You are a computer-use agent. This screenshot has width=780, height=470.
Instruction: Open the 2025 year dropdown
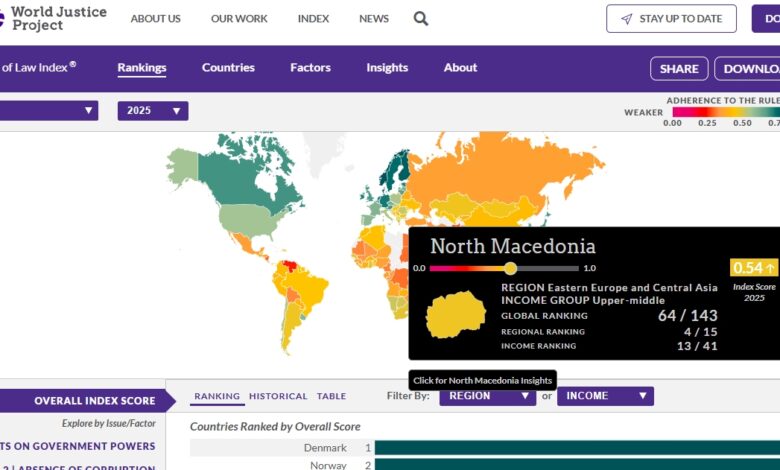coord(153,110)
